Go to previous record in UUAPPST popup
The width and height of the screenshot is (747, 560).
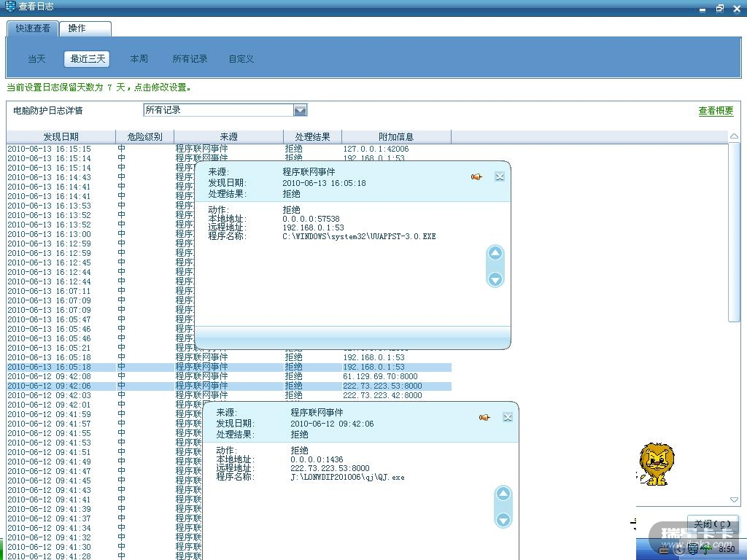coord(495,253)
